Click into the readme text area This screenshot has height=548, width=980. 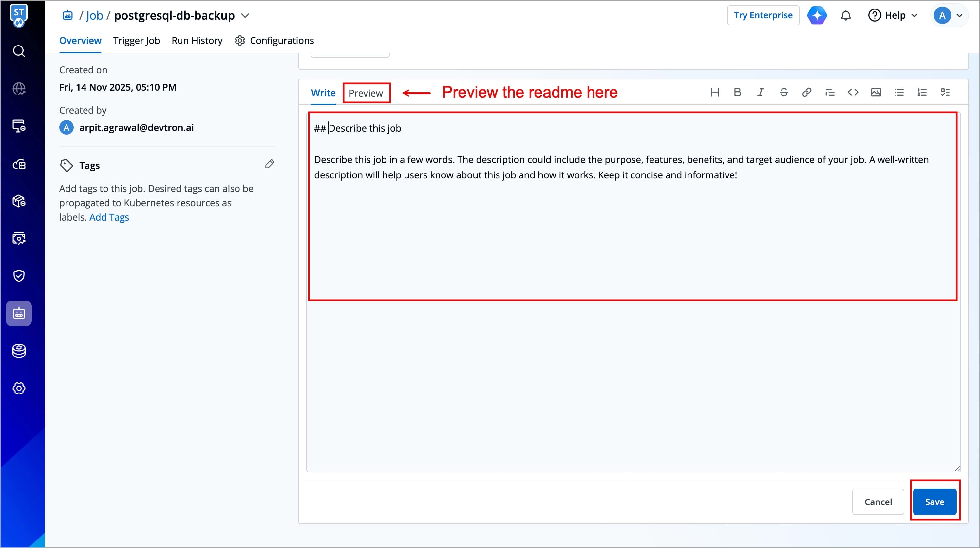click(x=631, y=236)
